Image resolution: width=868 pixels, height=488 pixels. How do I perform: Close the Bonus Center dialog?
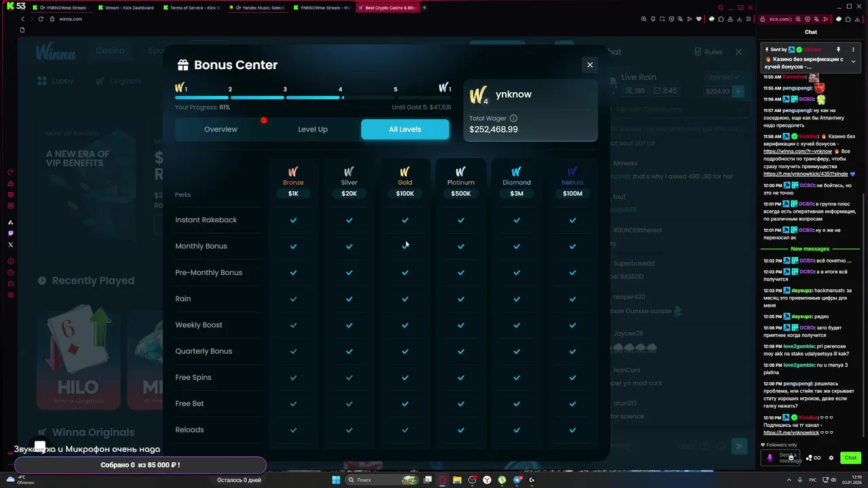590,65
